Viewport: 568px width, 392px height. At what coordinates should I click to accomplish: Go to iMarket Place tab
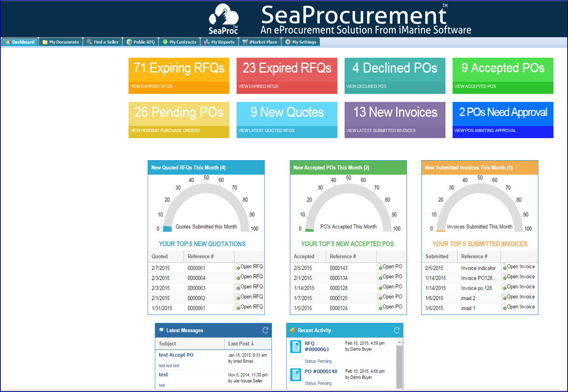[x=260, y=42]
